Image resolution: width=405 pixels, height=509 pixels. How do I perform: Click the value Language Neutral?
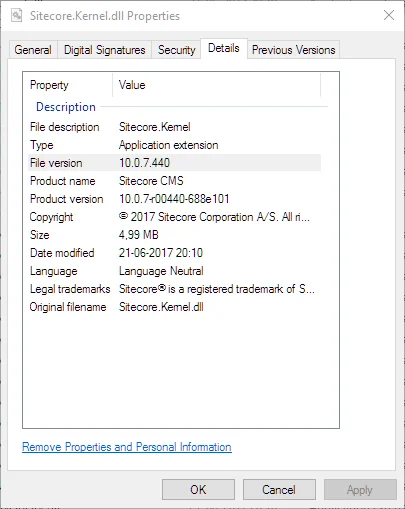pyautogui.click(x=161, y=271)
